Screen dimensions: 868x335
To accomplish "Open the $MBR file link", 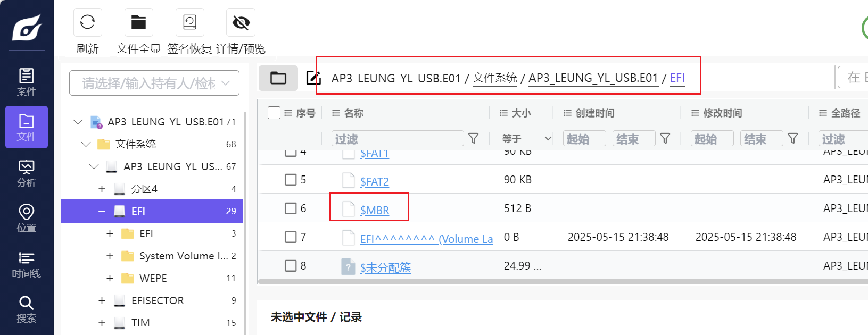I will coord(374,211).
